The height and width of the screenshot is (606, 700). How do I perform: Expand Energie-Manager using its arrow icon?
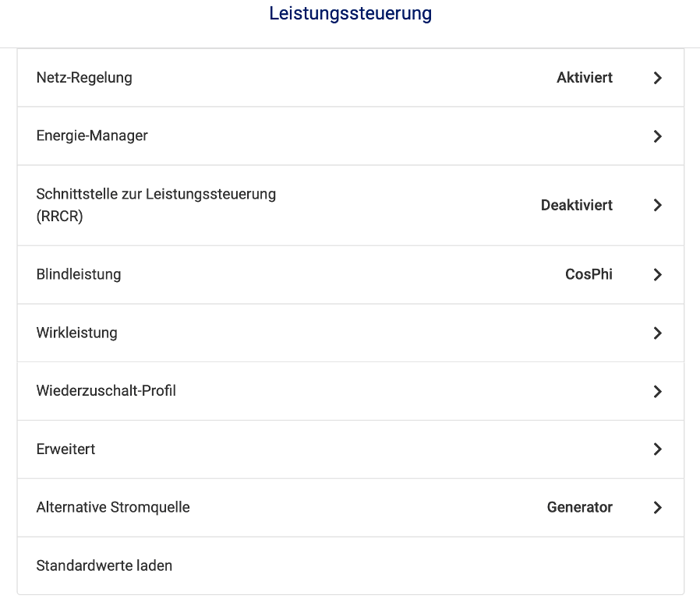click(x=657, y=136)
